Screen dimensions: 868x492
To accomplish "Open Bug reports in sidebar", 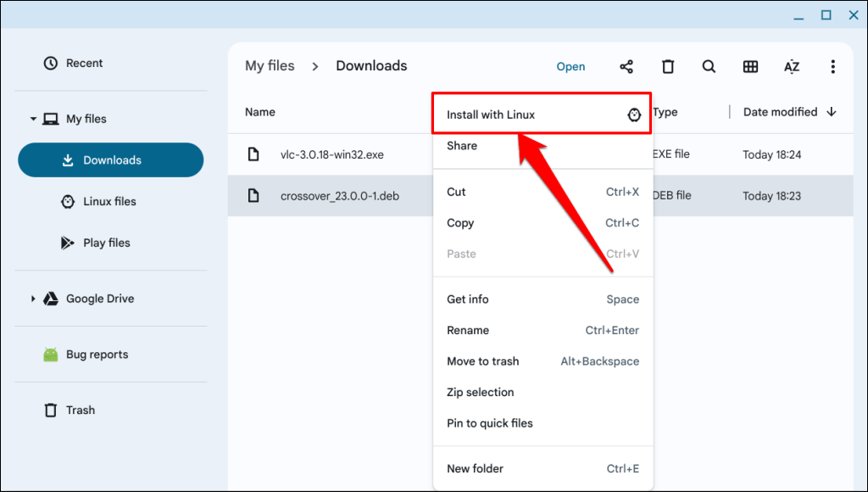I will (x=97, y=355).
